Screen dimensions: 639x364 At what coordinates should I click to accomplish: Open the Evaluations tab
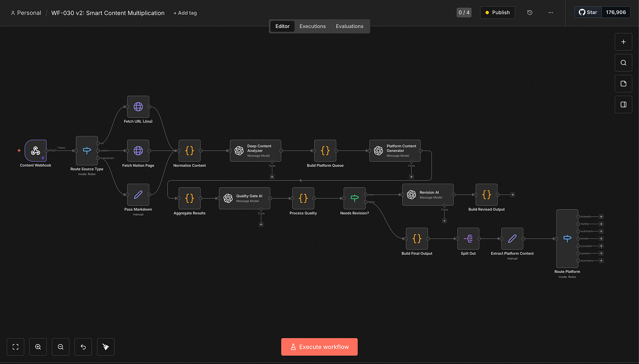[349, 26]
